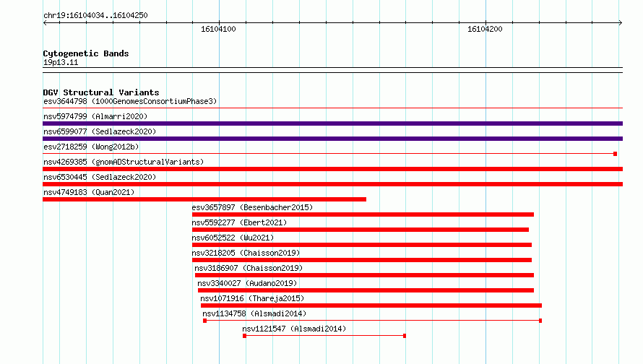
Task: Click the nsv1071916 (Thareja2015) label
Action: click(252, 298)
